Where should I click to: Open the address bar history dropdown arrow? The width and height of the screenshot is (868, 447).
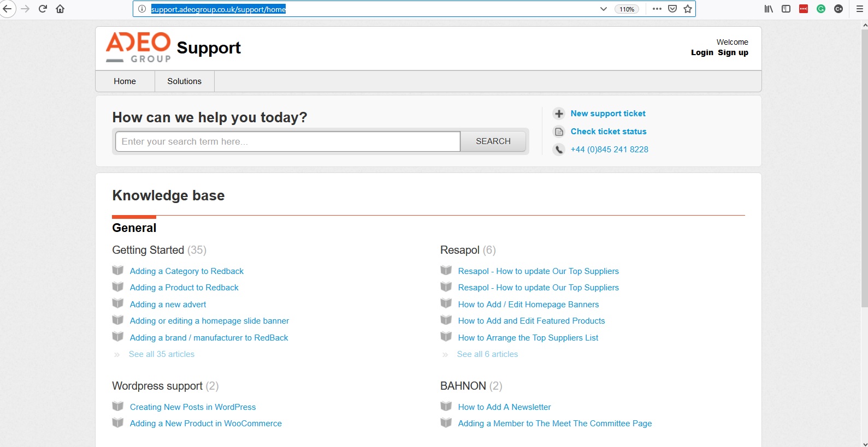pyautogui.click(x=603, y=9)
